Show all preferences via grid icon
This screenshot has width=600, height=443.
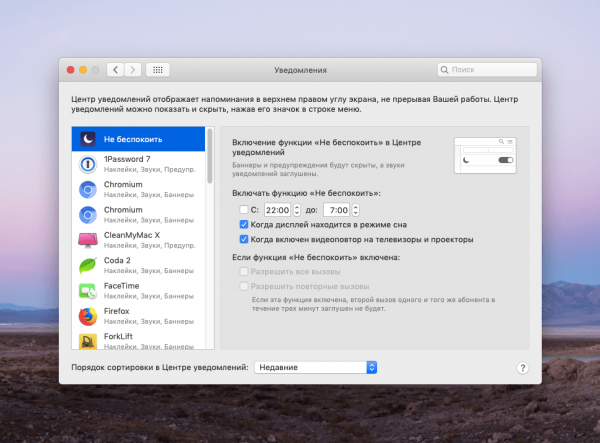click(158, 70)
